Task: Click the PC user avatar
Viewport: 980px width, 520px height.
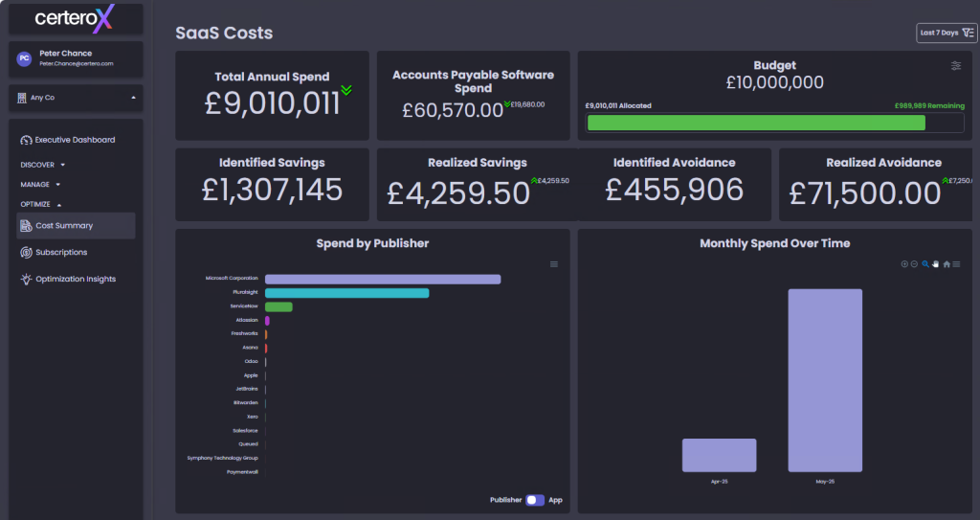Action: [x=24, y=58]
